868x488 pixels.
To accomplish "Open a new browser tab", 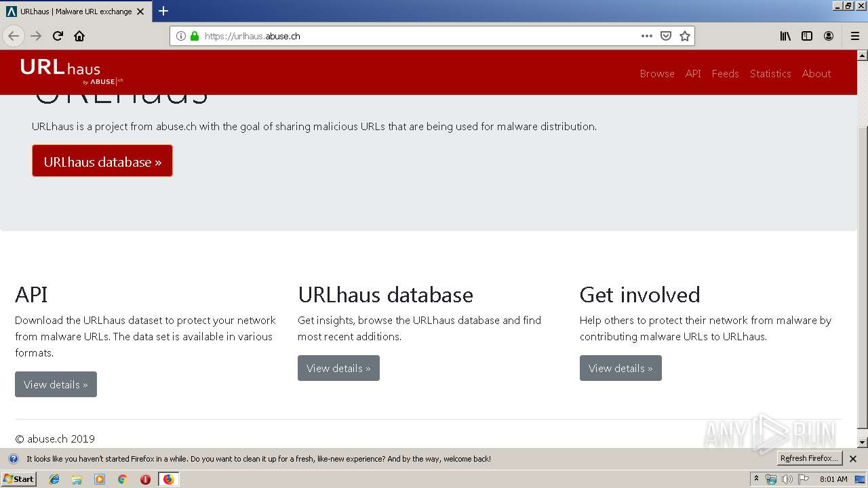I will tap(163, 11).
